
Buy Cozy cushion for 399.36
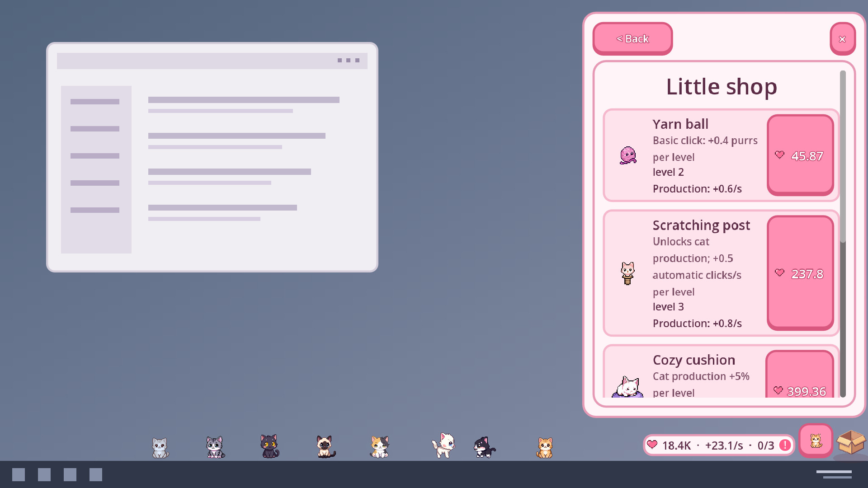(x=800, y=374)
